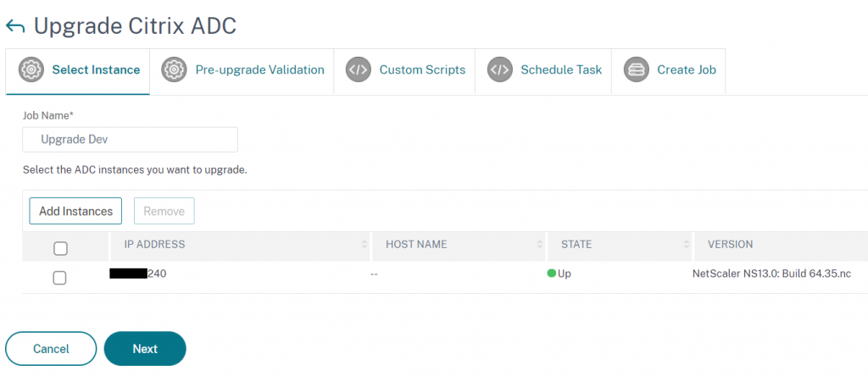Go to the Custom Scripts tab label
This screenshot has width=868, height=376.
[422, 69]
